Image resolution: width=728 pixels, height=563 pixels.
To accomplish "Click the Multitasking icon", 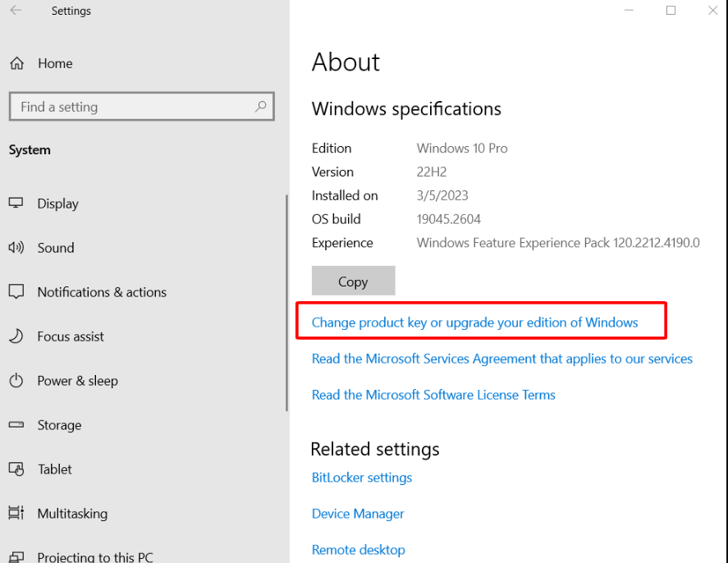I will pyautogui.click(x=16, y=514).
